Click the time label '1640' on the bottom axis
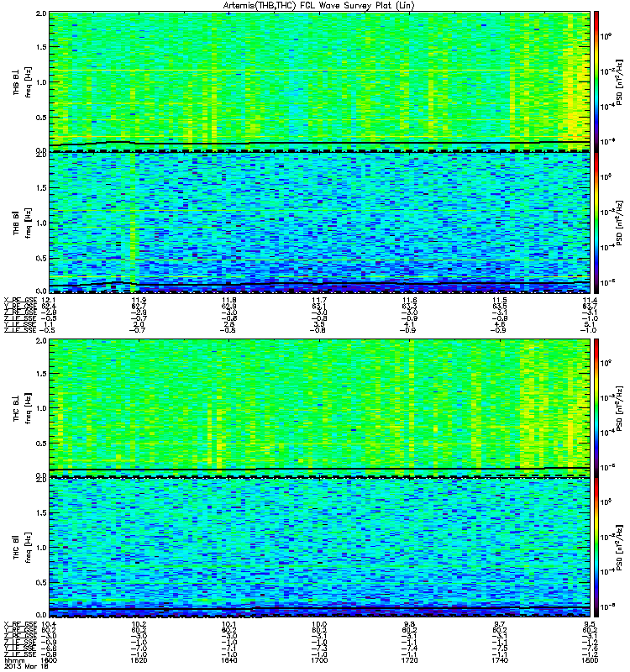 229,660
